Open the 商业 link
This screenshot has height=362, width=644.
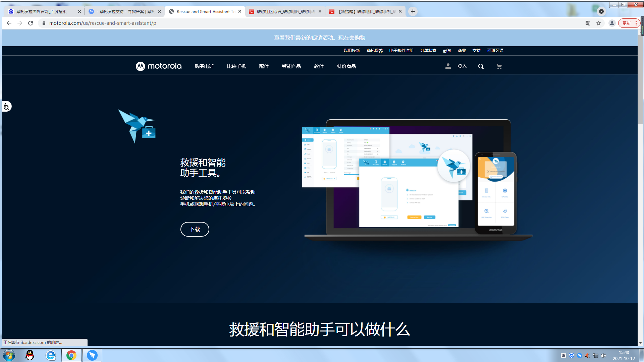click(462, 51)
